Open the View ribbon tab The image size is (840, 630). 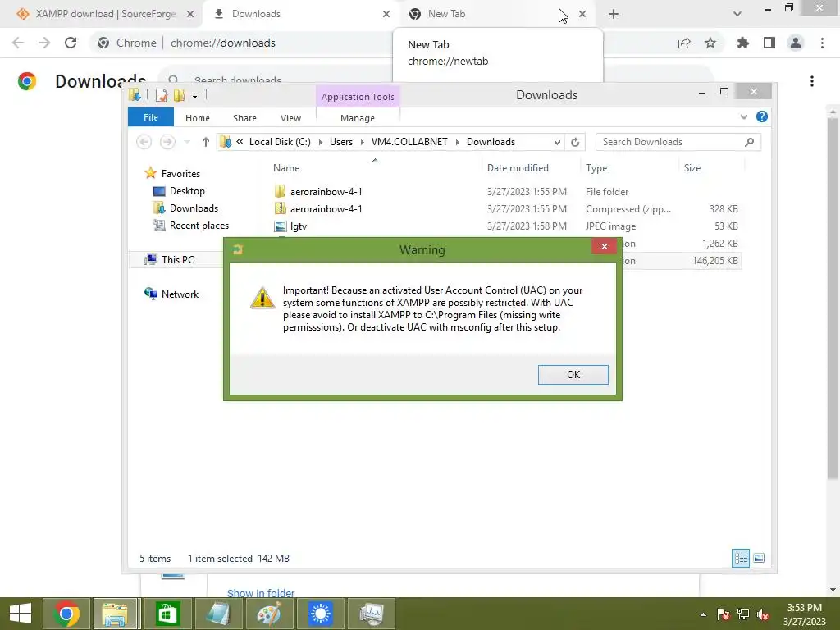coord(290,118)
